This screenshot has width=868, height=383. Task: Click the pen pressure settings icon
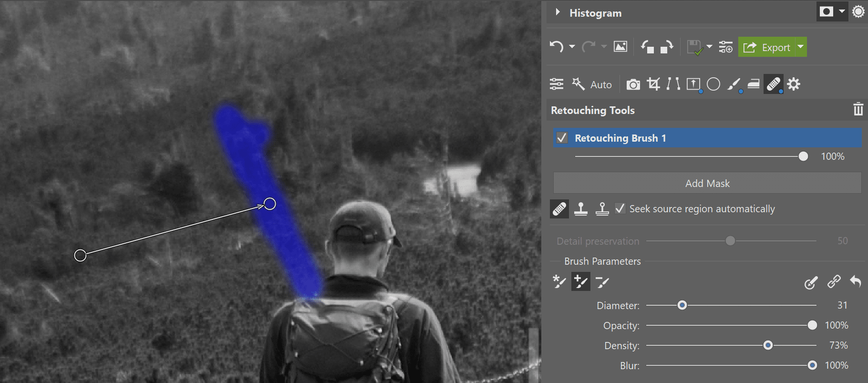coord(811,282)
